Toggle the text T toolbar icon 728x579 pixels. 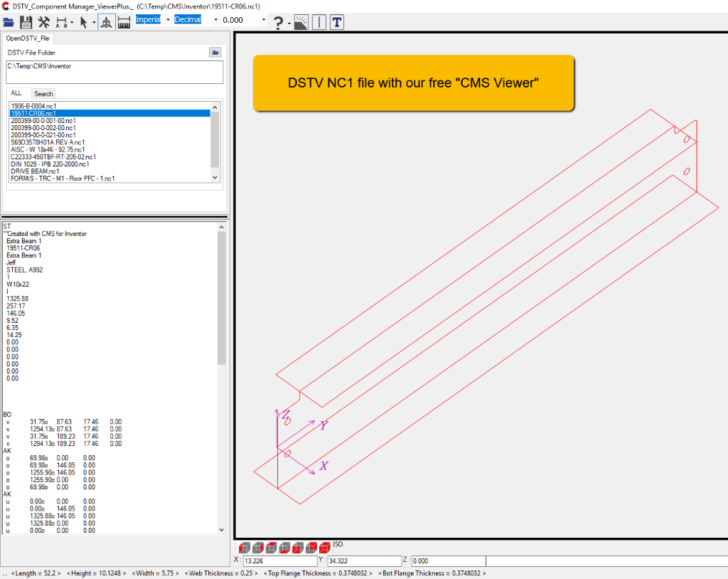pos(337,22)
